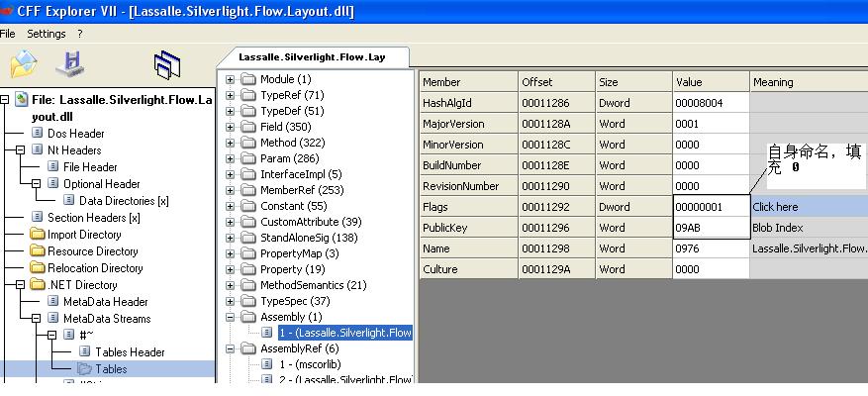Click the Dos Header node icon
The width and height of the screenshot is (868, 396).
tap(38, 134)
